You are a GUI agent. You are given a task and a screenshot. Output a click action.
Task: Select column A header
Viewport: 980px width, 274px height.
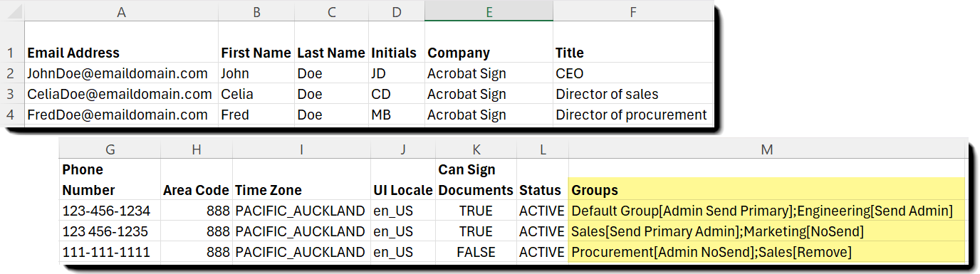(121, 11)
